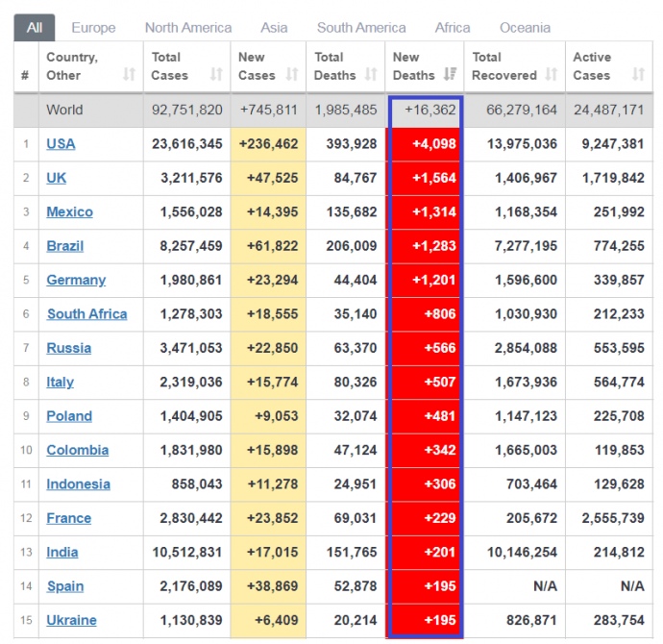Sort by Total Recovered arrows icon
663x644 pixels.
[551, 75]
